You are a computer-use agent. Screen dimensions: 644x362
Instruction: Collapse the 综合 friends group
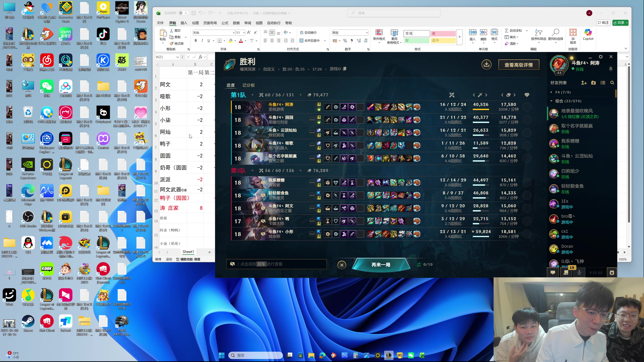coord(551,101)
